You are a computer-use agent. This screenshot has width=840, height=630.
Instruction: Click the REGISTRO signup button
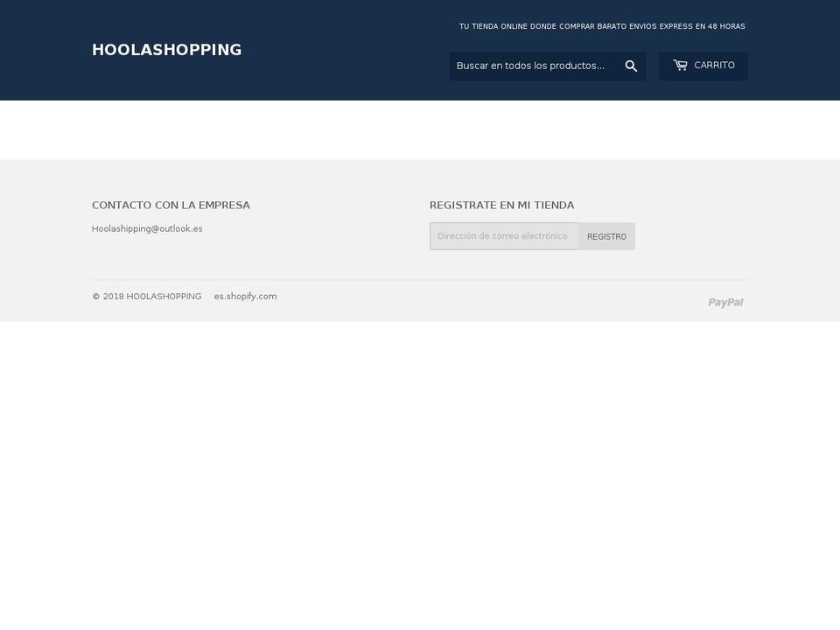pos(607,236)
